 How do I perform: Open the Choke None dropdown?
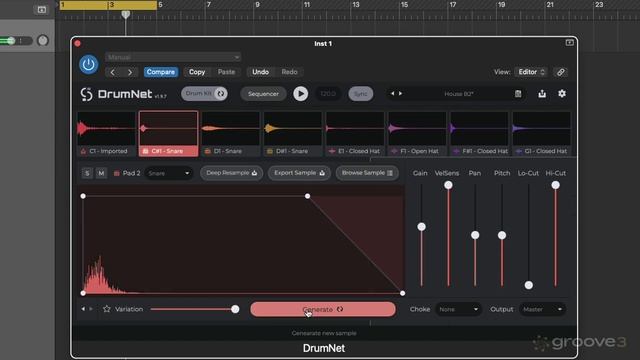click(458, 309)
